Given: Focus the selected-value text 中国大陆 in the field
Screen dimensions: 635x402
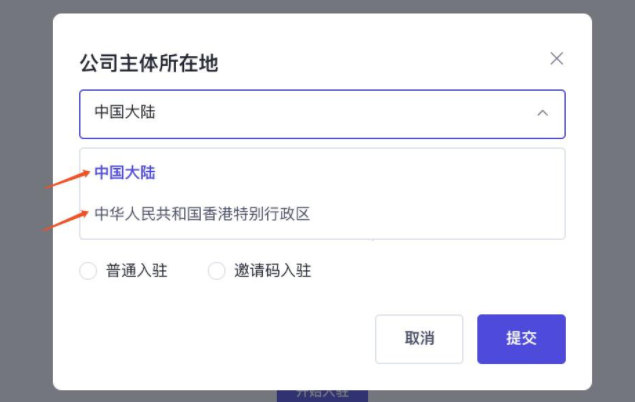Looking at the screenshot, I should tap(125, 113).
